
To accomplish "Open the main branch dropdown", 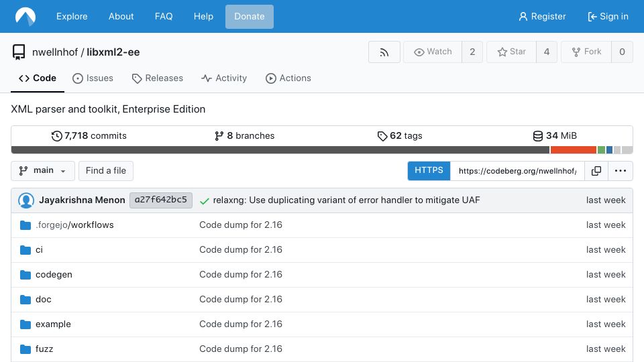I will coord(43,171).
